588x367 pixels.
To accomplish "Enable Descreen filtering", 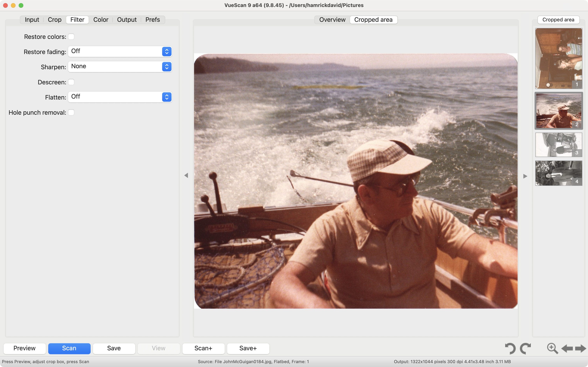I will coord(71,82).
